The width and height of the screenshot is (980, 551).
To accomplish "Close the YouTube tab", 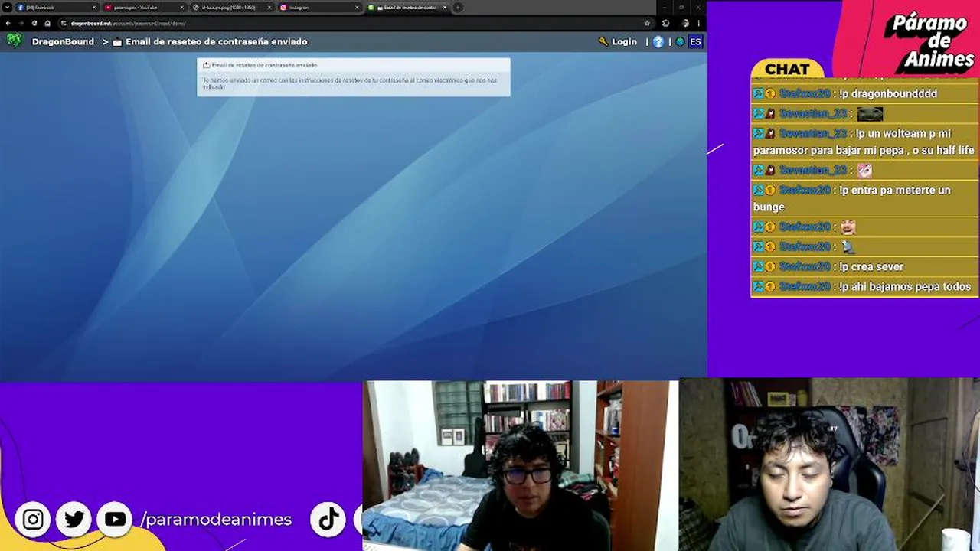I will (181, 8).
